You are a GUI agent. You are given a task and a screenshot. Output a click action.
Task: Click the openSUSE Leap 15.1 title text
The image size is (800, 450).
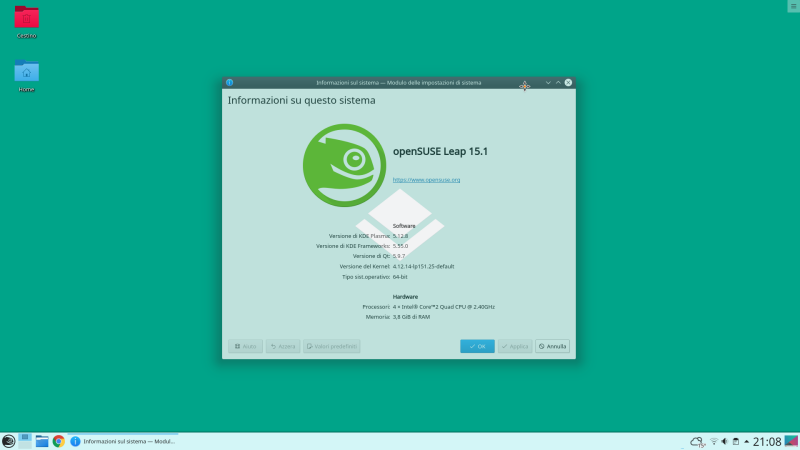440,151
